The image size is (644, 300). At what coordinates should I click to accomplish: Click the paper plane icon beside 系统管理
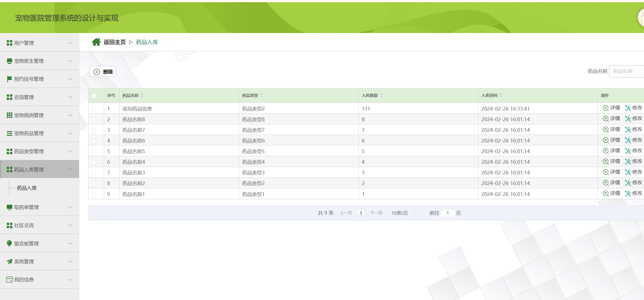point(10,261)
